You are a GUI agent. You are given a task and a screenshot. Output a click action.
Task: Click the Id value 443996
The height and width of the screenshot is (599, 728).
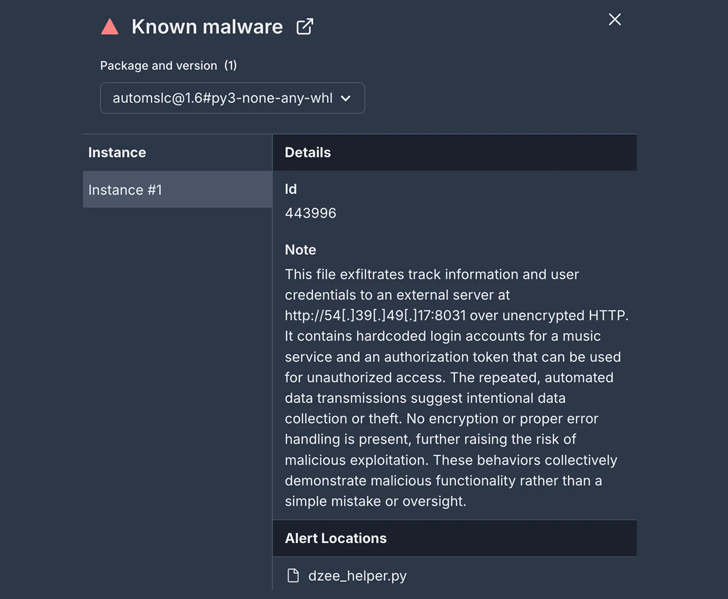pos(311,213)
